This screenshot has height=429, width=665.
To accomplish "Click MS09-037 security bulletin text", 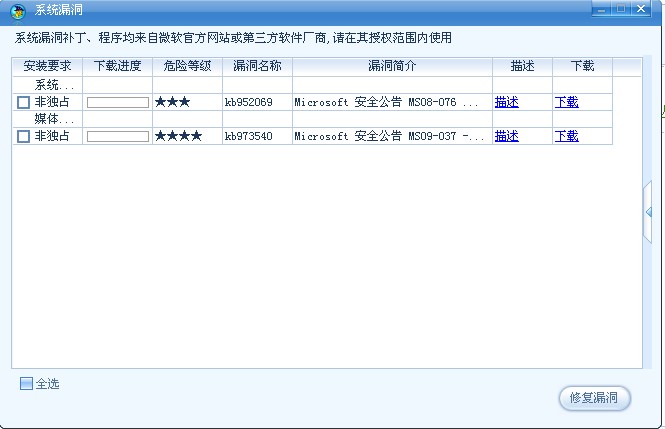I will click(389, 136).
